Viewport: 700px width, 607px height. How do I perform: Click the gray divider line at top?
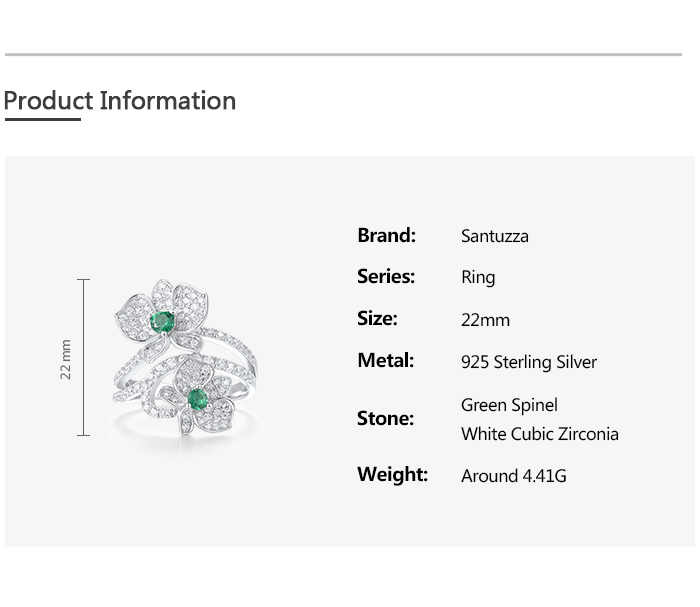pos(343,55)
